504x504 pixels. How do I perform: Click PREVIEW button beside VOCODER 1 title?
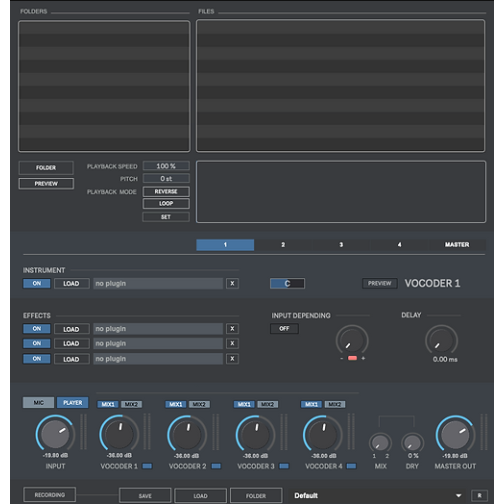(380, 283)
